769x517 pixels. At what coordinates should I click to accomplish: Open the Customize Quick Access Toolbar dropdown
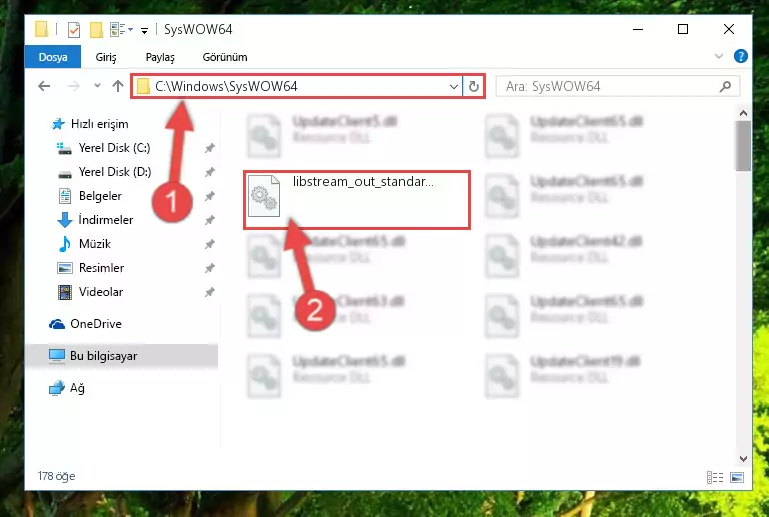[x=144, y=31]
